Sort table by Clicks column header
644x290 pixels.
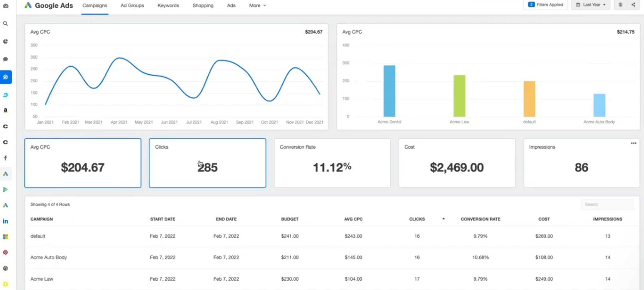tap(417, 219)
